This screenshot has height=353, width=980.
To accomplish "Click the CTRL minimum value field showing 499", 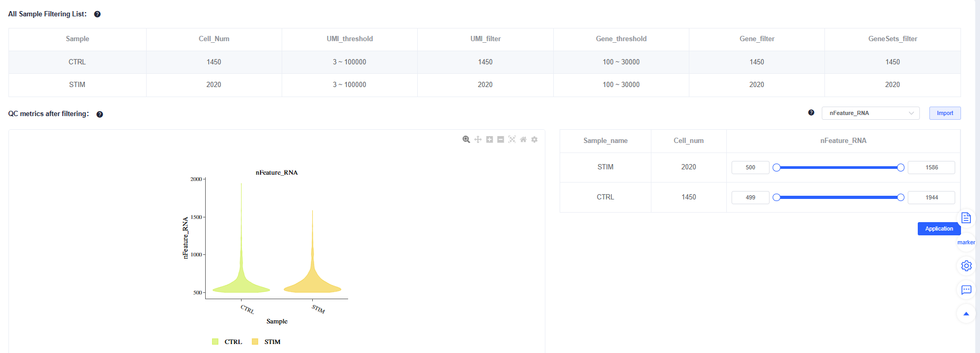I will (750, 197).
